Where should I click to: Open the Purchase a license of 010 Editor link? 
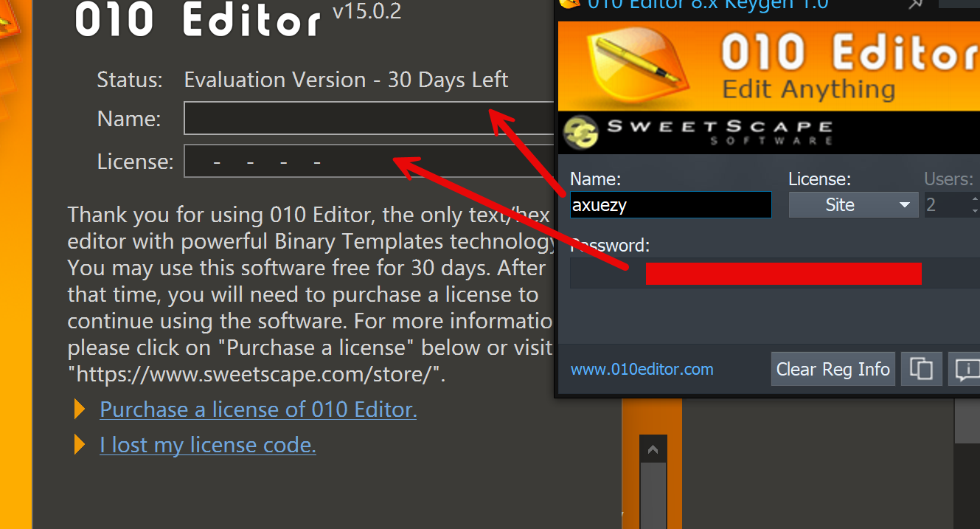(258, 409)
